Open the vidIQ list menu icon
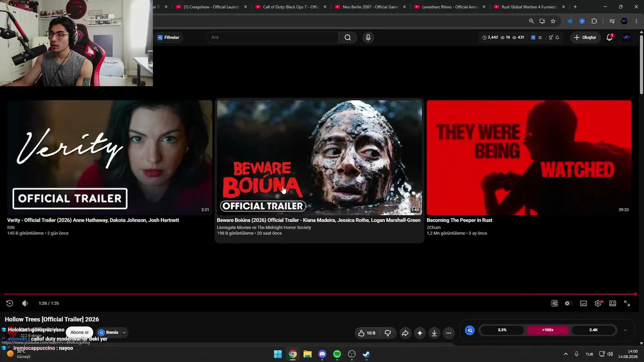This screenshot has width=644, height=362. tap(540, 37)
